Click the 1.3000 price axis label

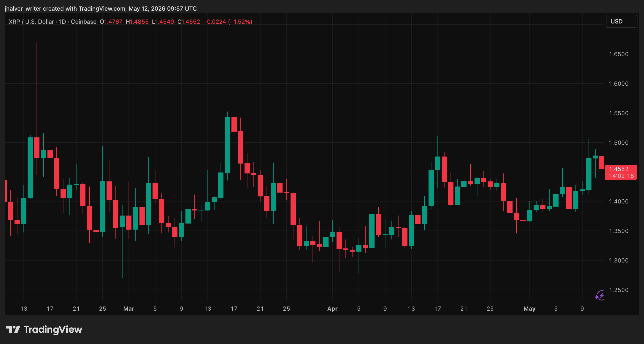click(x=619, y=261)
